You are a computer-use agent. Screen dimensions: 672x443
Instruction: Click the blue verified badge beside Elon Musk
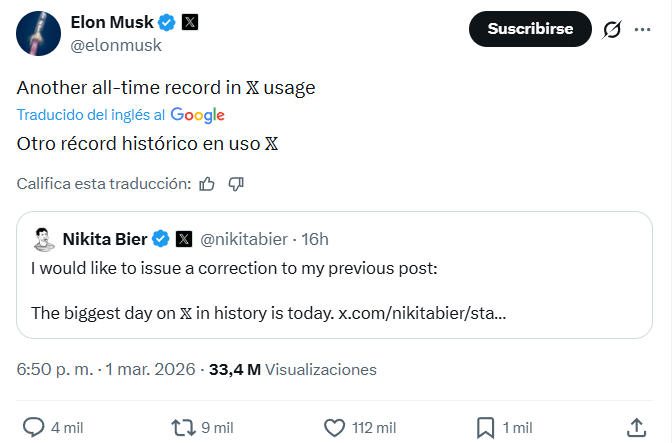(x=166, y=22)
